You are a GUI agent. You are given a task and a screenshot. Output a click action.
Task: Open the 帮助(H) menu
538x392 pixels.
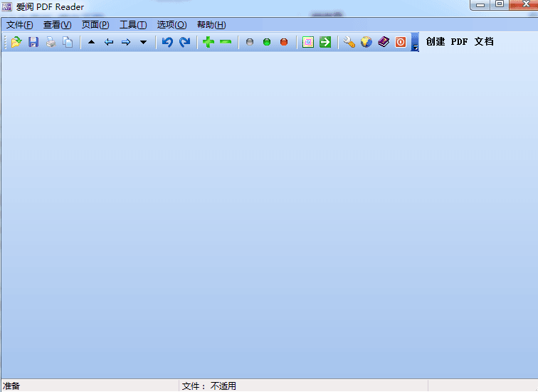(x=211, y=25)
